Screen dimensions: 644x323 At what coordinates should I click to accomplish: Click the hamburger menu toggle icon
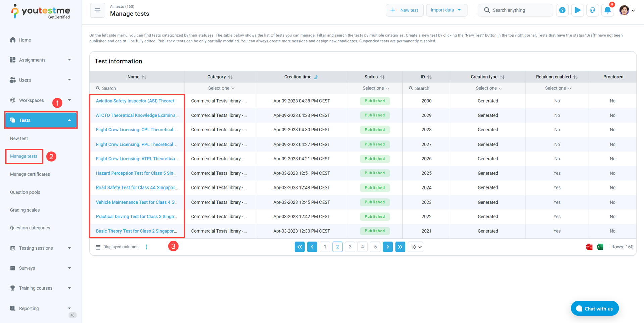(x=97, y=10)
